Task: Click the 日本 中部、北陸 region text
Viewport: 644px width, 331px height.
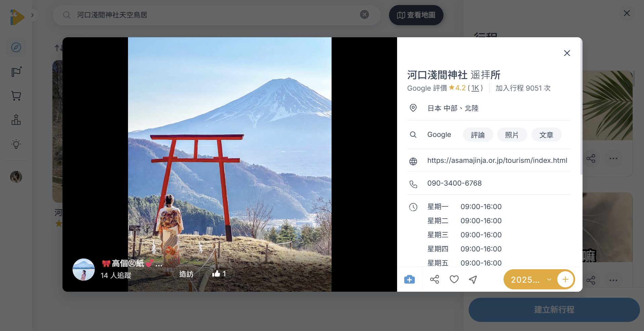Action: (x=453, y=108)
